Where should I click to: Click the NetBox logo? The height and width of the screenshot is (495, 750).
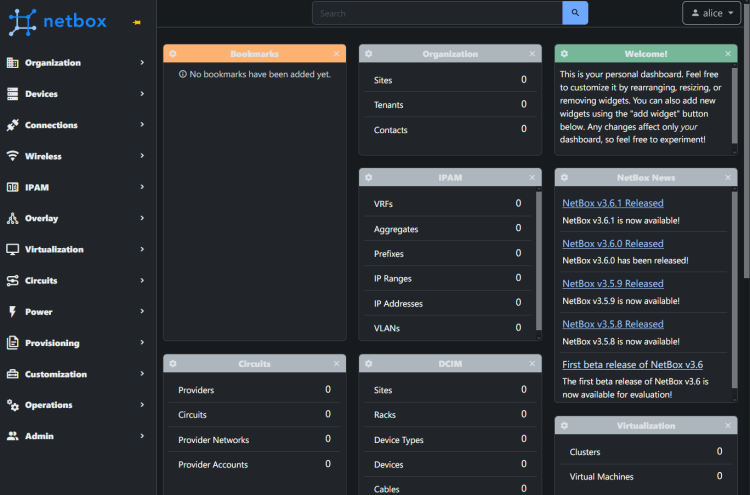click(x=57, y=22)
